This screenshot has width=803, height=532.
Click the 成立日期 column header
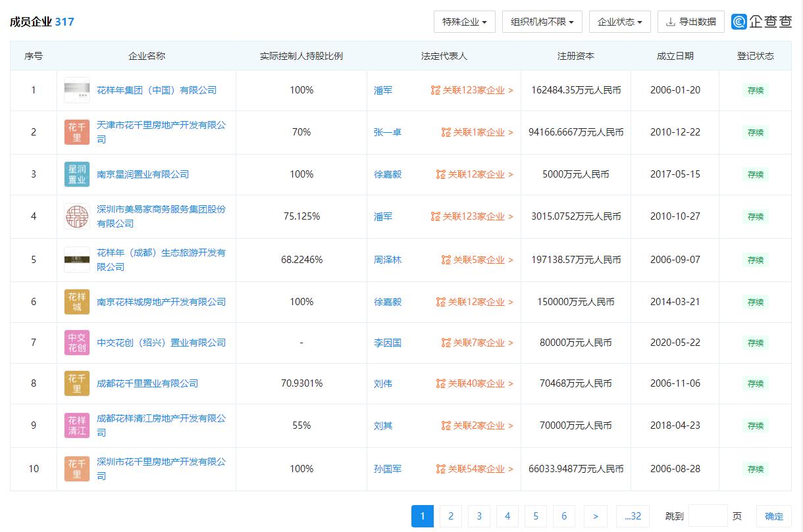click(x=675, y=56)
